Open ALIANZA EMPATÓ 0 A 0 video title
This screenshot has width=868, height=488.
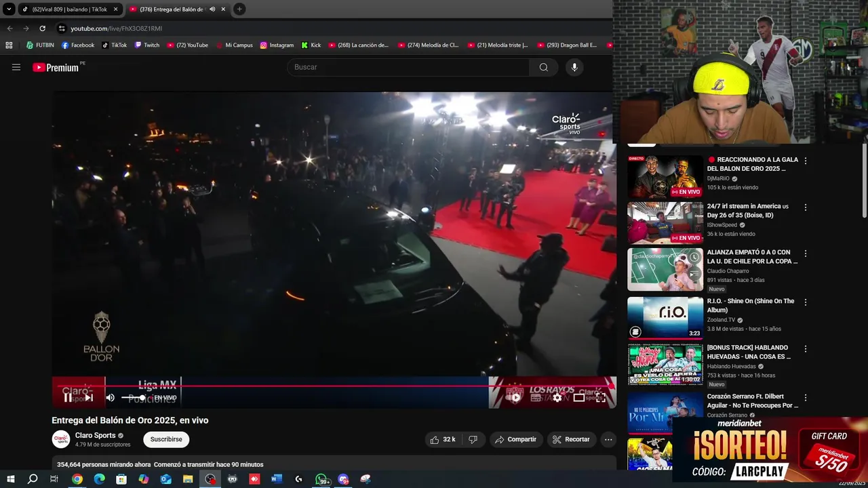click(x=752, y=256)
